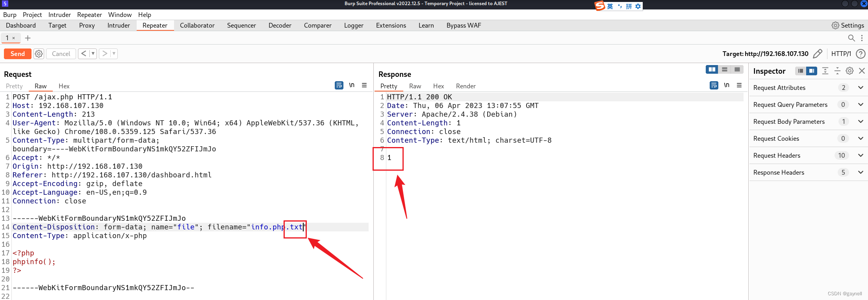Add a new Repeater tab
868x300 pixels.
pos(28,38)
